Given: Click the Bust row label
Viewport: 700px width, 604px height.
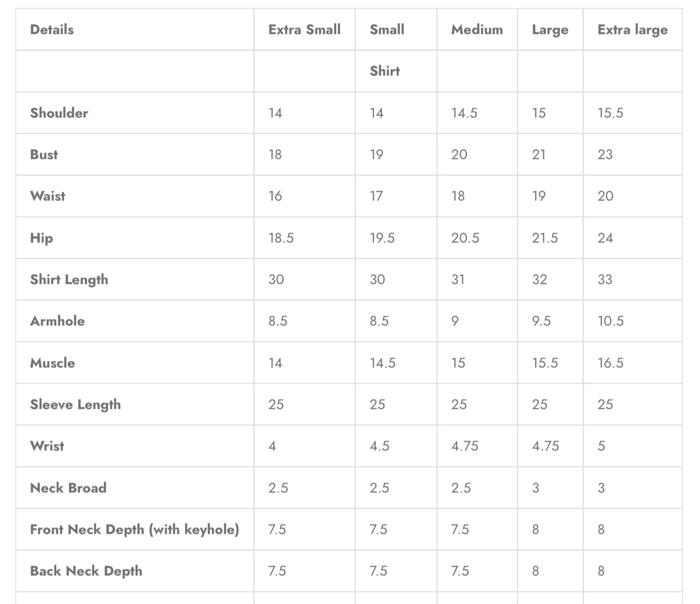Looking at the screenshot, I should click(44, 155).
